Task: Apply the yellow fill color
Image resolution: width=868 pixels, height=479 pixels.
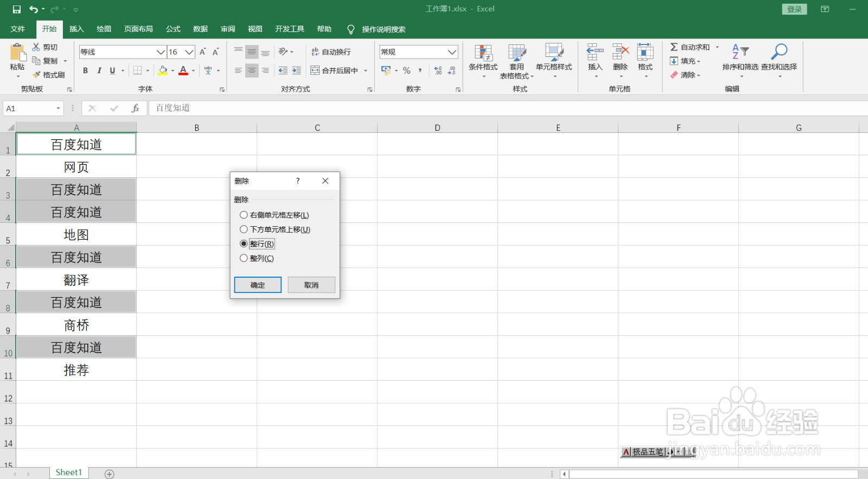Action: 163,71
